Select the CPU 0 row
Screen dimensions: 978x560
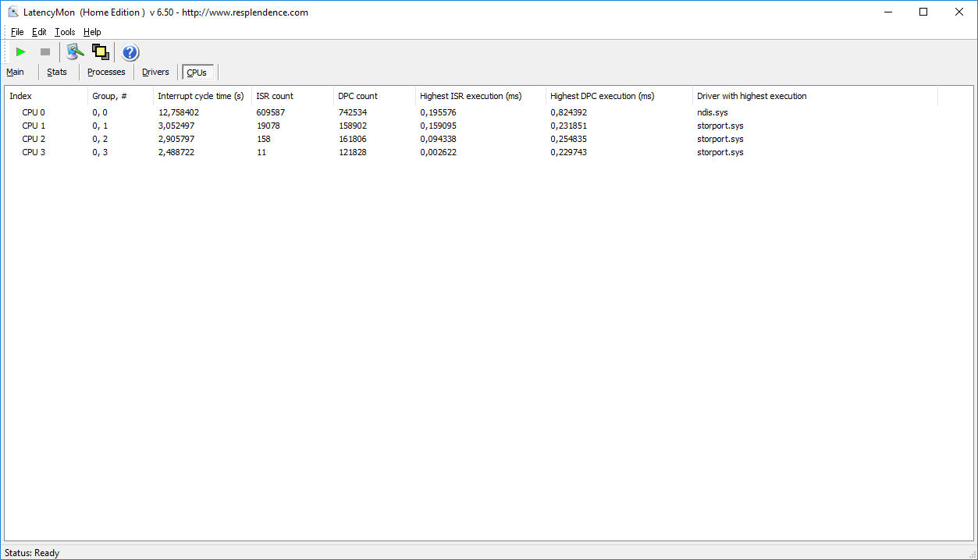[x=34, y=112]
